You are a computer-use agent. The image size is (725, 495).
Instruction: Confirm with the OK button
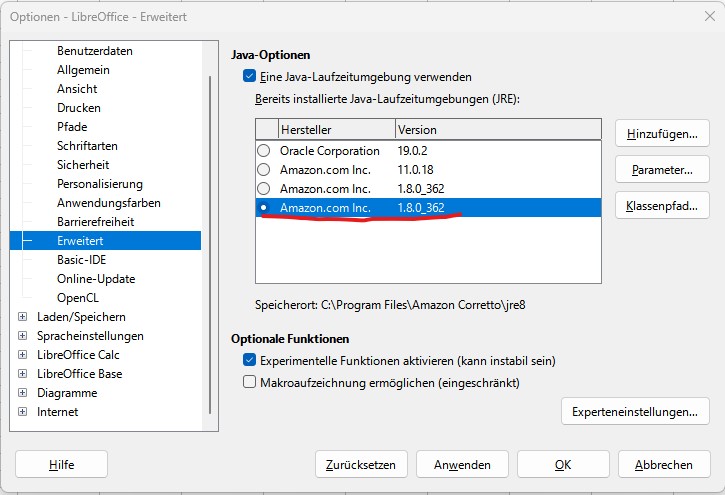pyautogui.click(x=563, y=464)
